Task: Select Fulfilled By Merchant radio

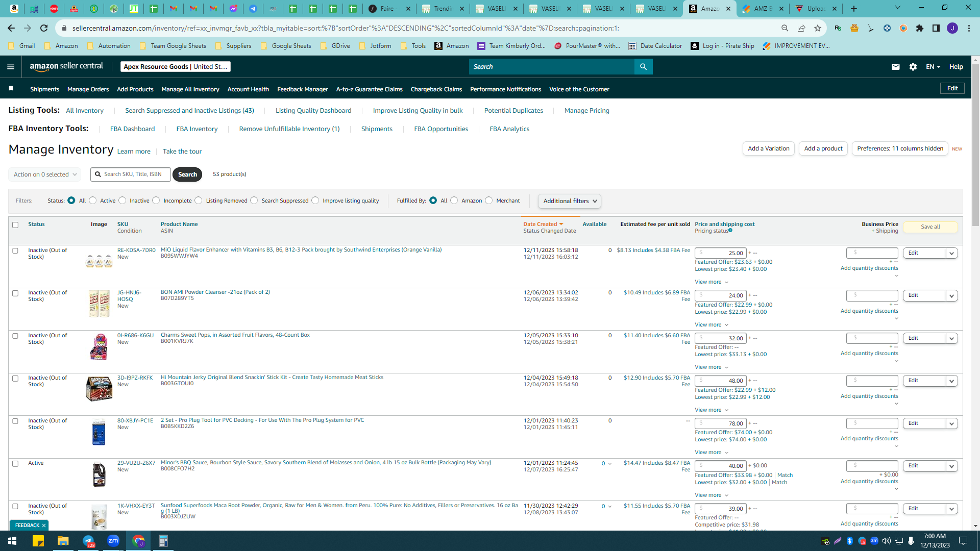Action: tap(489, 201)
